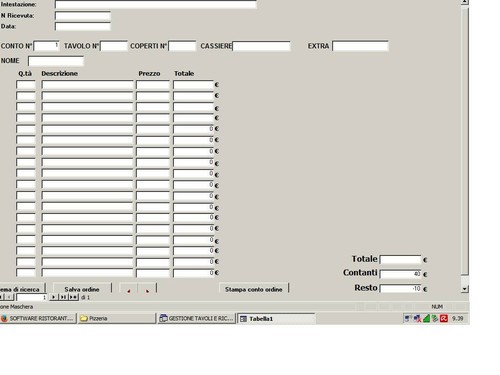Screen dimensions: 500x375
Task: Click the Resto field showing -10
Action: click(400, 289)
